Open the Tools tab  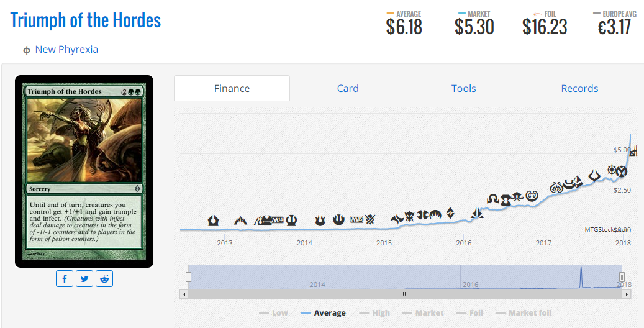tap(463, 88)
